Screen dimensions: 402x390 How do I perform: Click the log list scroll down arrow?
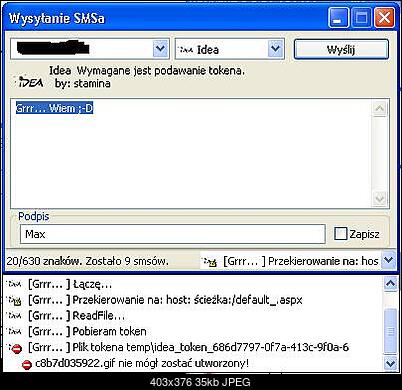390,363
